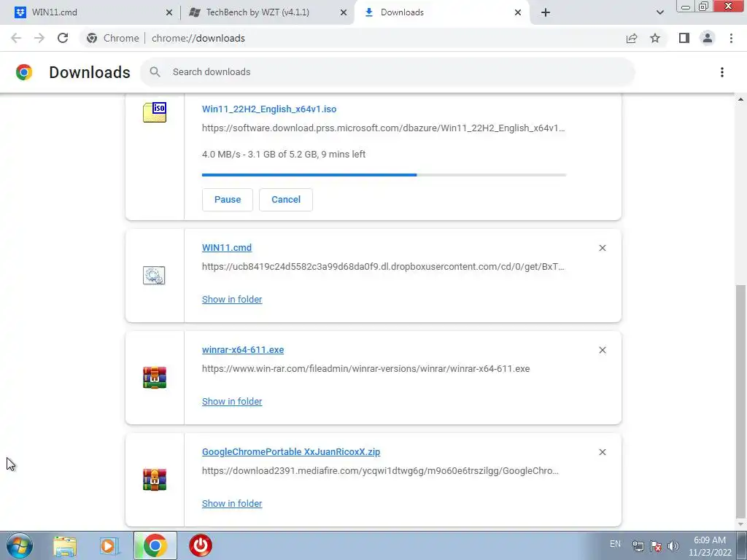Click the mediafire source URL text

(380, 470)
